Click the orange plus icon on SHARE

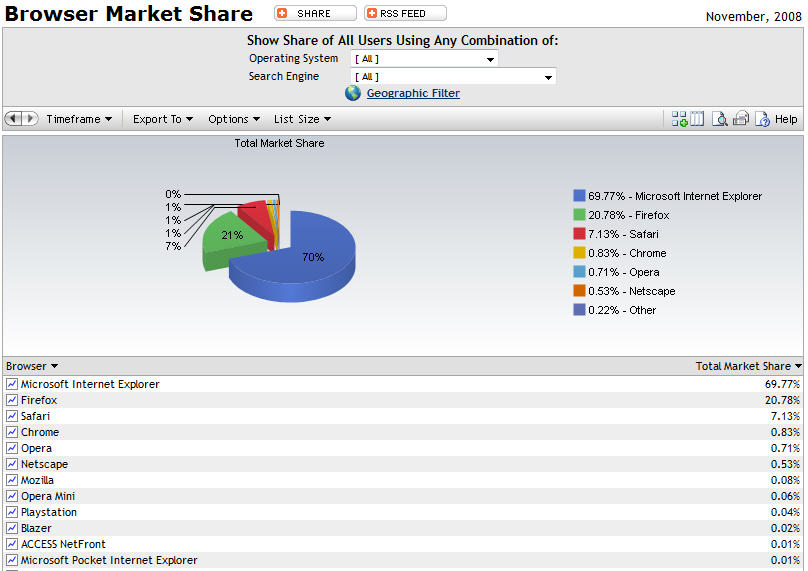tap(282, 13)
